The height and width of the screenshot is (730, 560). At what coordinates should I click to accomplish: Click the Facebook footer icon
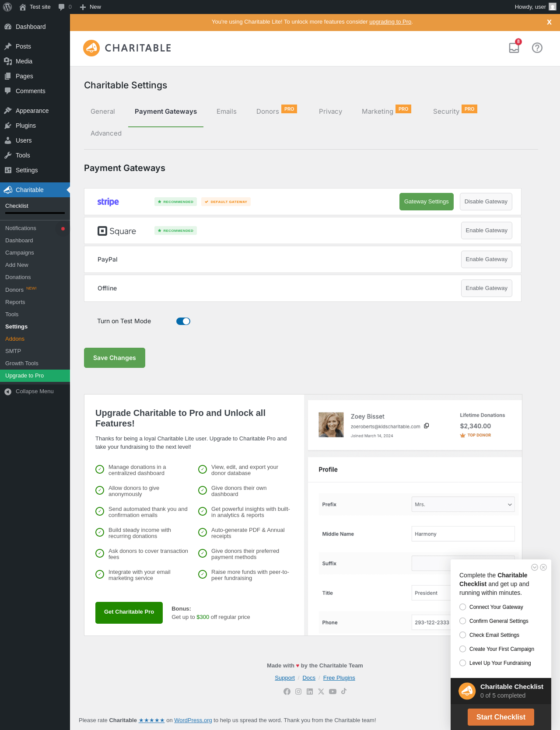[x=287, y=692]
